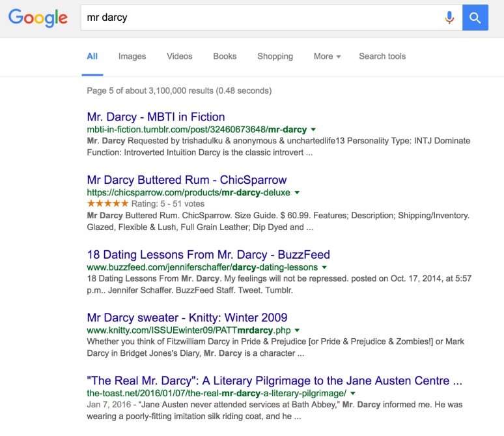Open "Mr Darcy Buttered Rum - ChicSparrow" result

point(187,180)
